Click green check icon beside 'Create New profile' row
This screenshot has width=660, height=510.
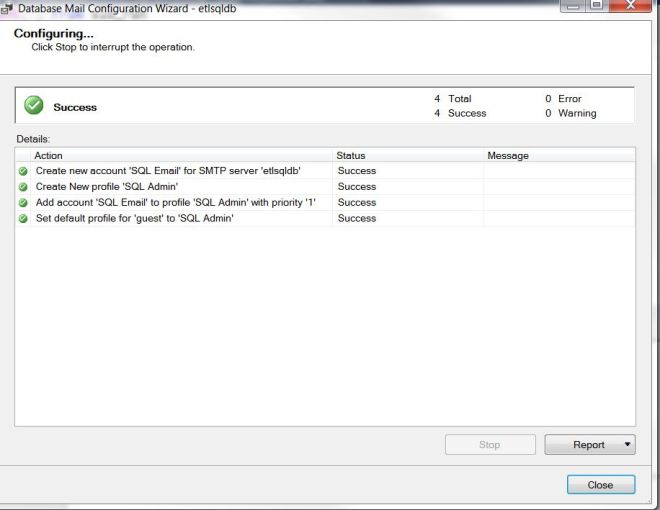pyautogui.click(x=23, y=187)
